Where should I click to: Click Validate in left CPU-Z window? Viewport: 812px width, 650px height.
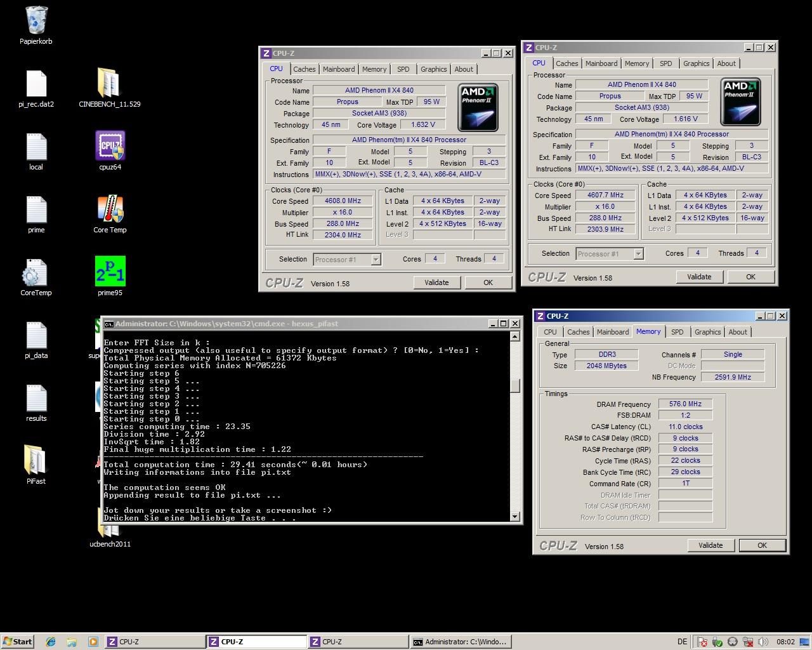pos(436,282)
